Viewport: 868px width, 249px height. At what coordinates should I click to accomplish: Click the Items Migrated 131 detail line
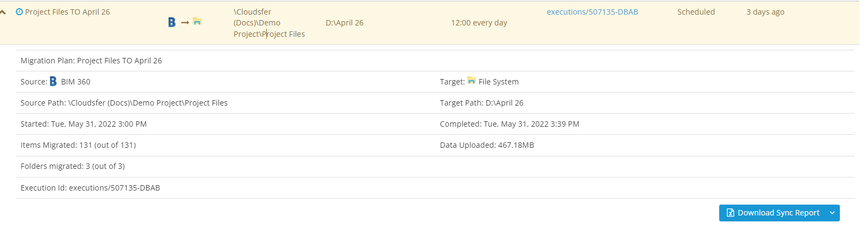coord(78,145)
